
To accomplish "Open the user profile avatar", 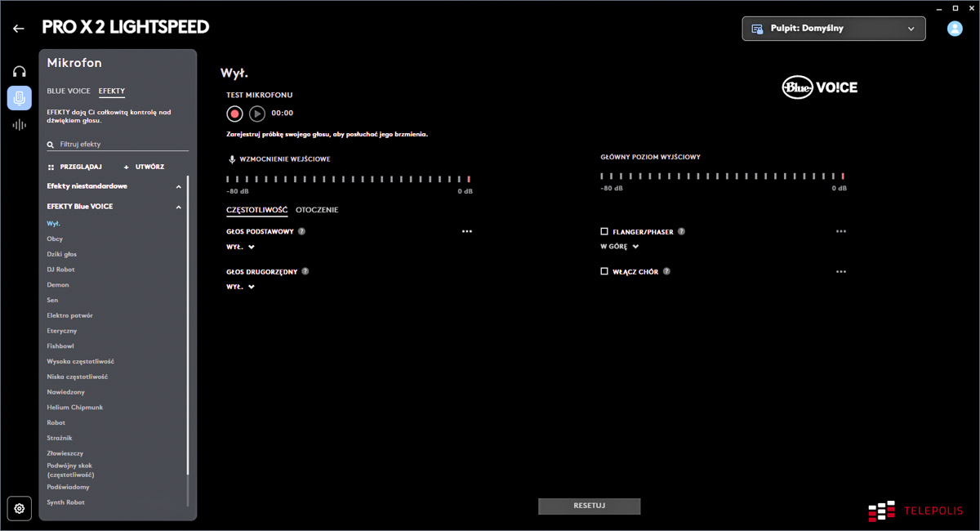I will pyautogui.click(x=954, y=29).
